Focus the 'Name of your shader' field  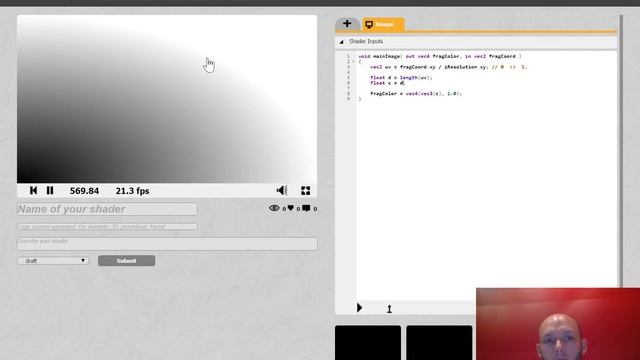[107, 209]
